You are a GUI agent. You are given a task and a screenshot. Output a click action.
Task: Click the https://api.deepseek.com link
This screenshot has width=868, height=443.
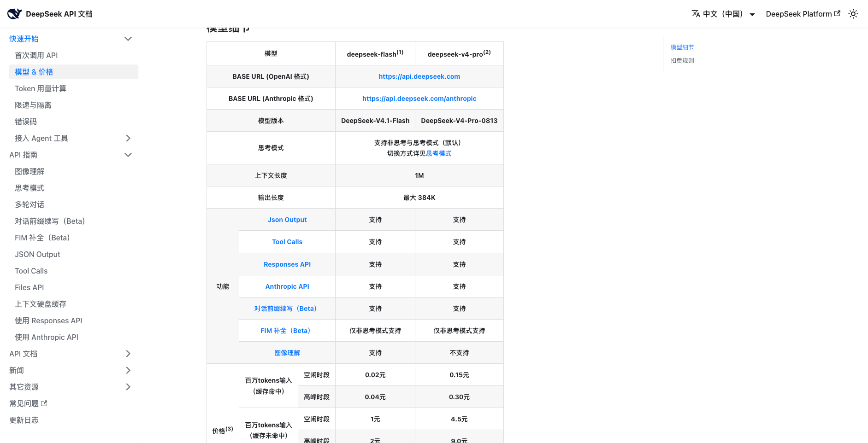(x=419, y=76)
